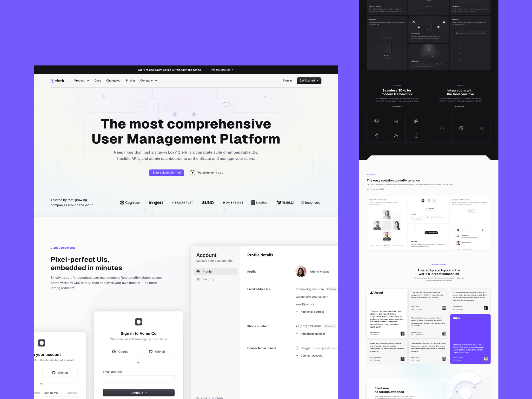
Task: Click the trovohealth company logo
Action: (x=311, y=203)
